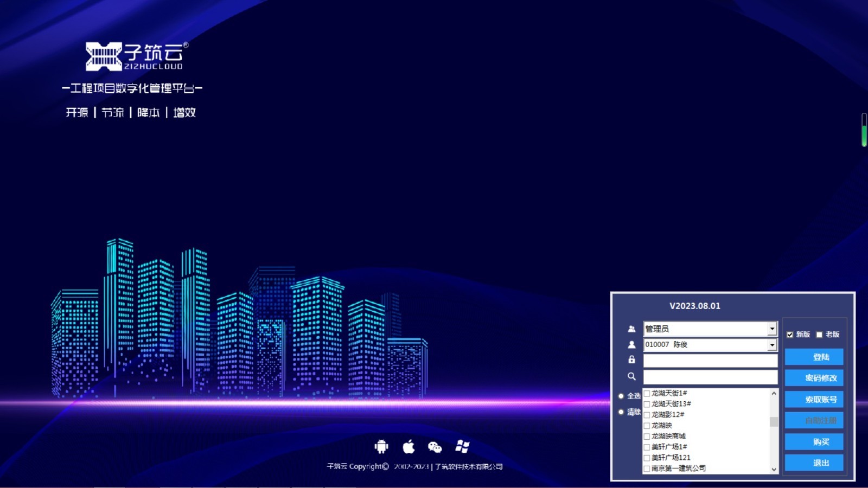Image resolution: width=868 pixels, height=488 pixels.
Task: Click the project list scroll-down arrow
Action: click(774, 469)
